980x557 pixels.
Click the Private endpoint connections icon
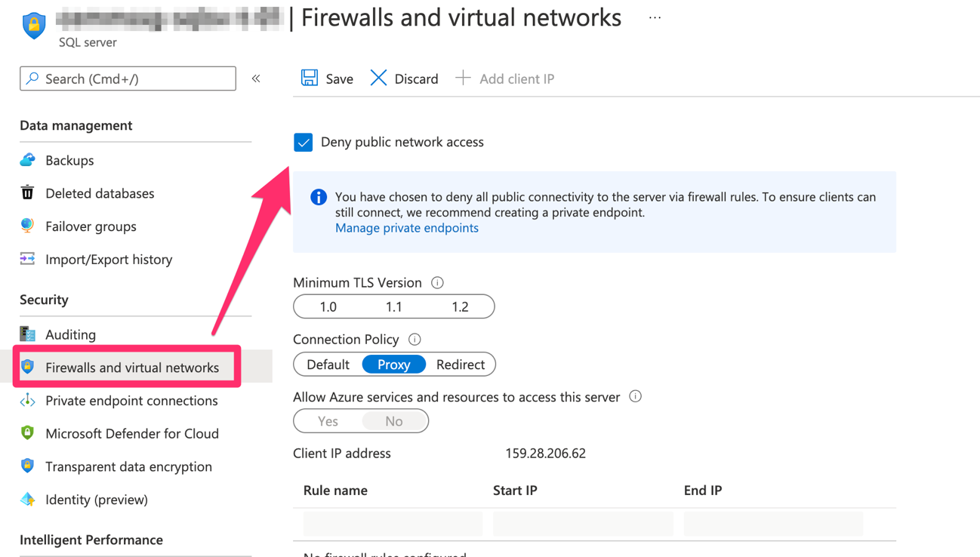click(x=27, y=400)
